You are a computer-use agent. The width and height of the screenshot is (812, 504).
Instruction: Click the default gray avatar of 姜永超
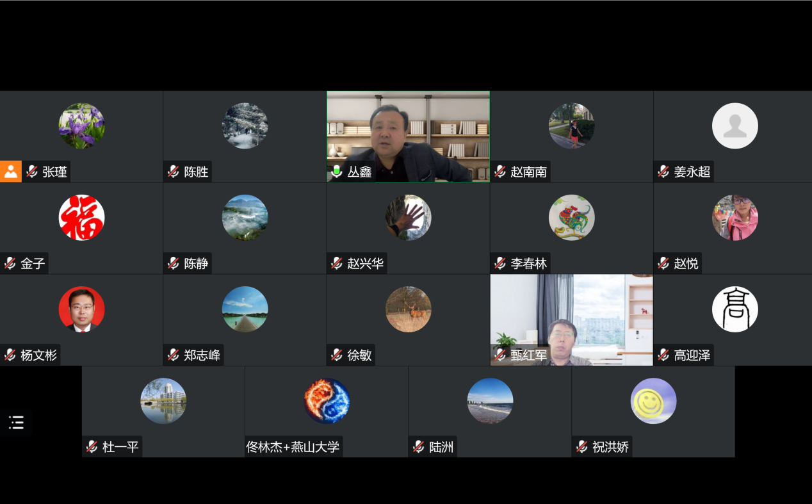pyautogui.click(x=735, y=126)
